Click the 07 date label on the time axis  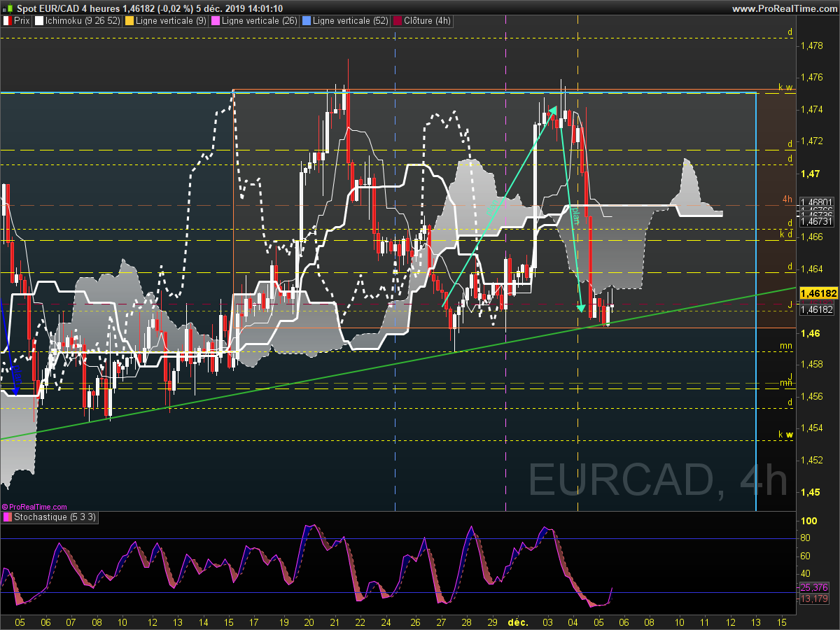click(x=71, y=622)
